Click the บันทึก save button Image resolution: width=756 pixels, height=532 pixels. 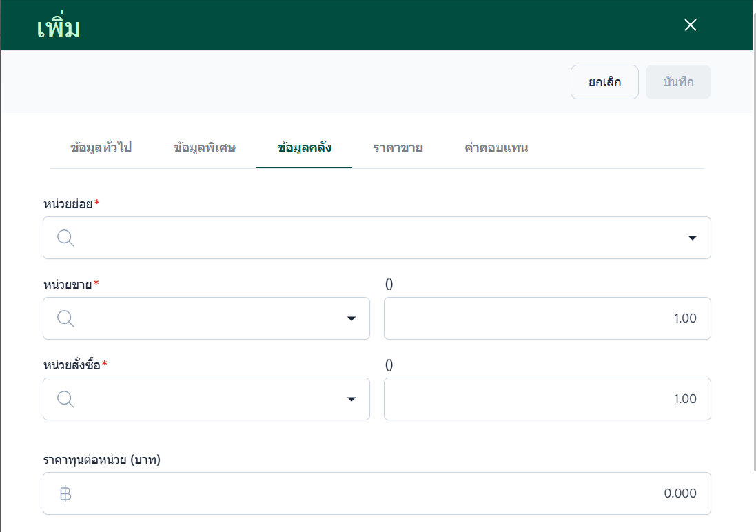point(678,82)
